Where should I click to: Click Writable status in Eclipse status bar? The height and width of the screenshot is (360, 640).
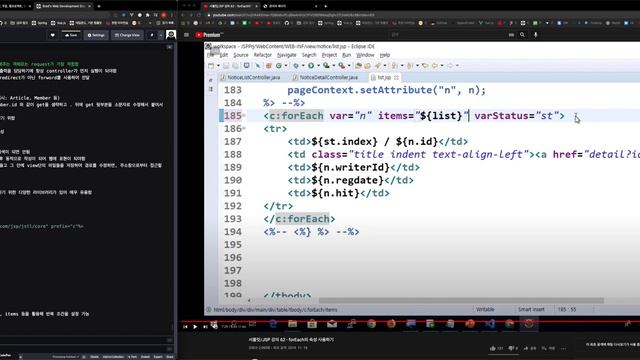click(485, 309)
